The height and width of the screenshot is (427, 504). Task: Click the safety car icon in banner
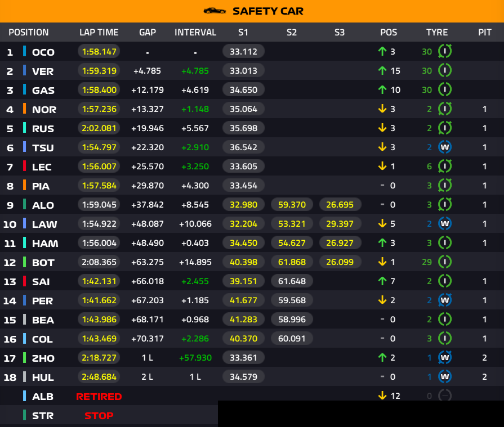pos(215,11)
